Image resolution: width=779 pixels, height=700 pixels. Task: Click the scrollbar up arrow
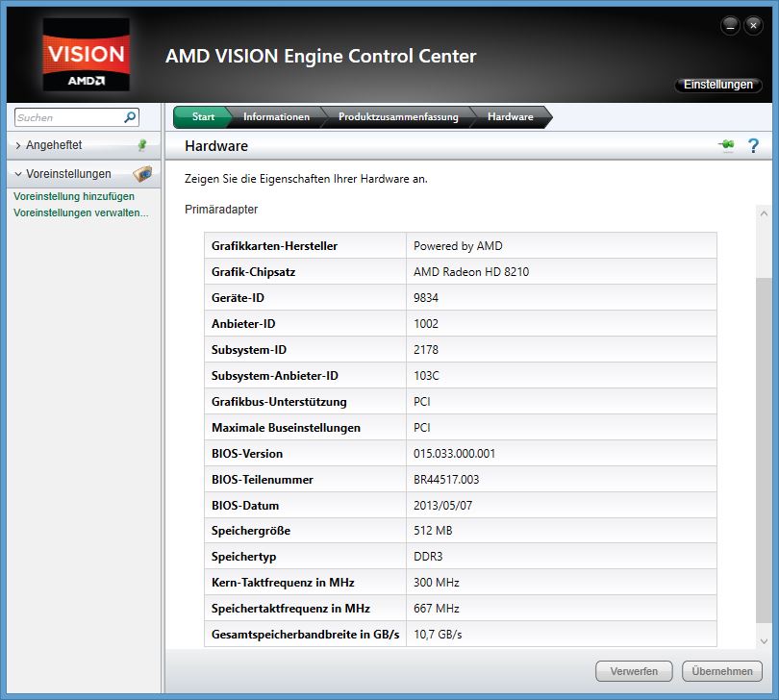(765, 213)
